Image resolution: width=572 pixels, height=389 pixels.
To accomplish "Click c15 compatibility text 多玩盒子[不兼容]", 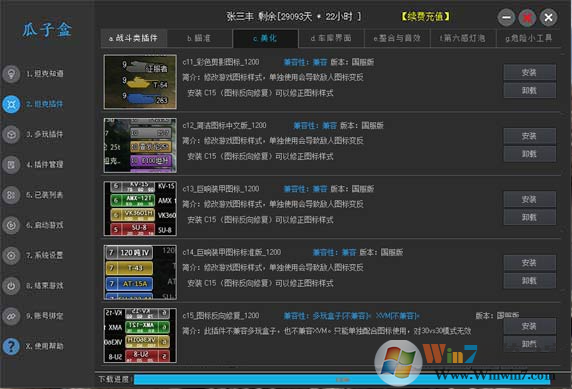I will coord(341,316).
